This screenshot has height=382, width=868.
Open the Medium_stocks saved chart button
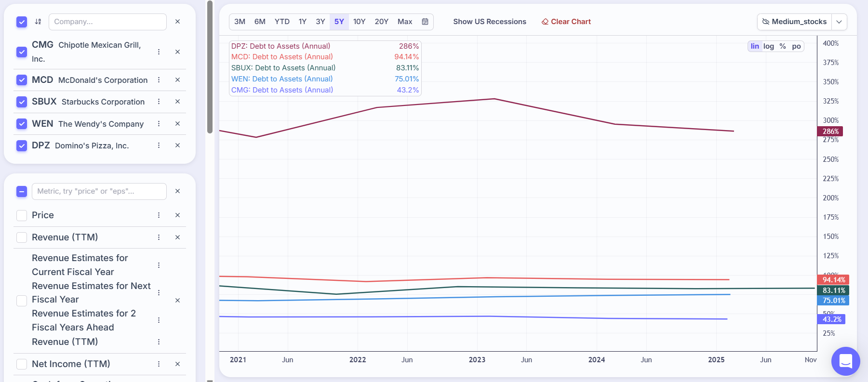point(794,22)
